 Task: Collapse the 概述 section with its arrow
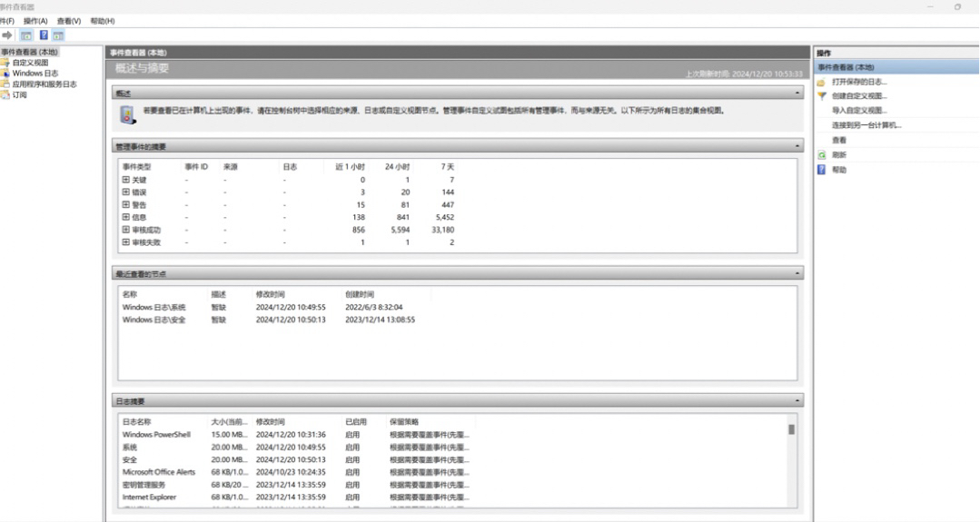tap(797, 93)
